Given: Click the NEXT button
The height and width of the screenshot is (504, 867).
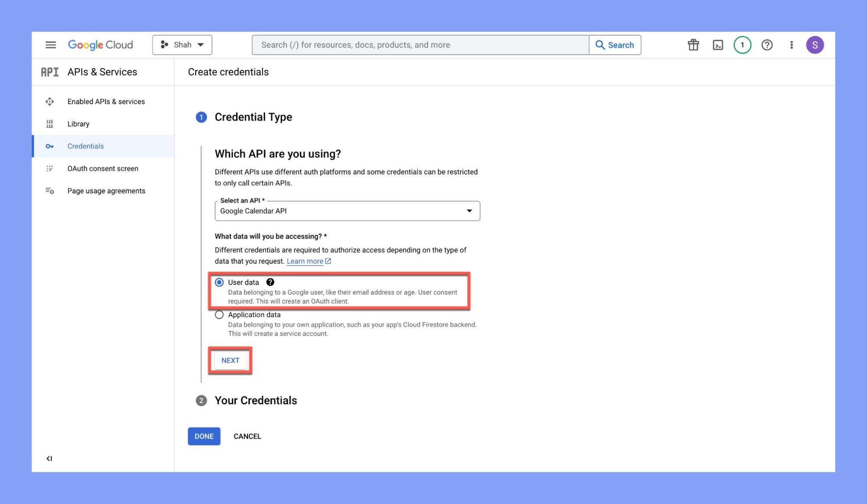Looking at the screenshot, I should tap(230, 360).
